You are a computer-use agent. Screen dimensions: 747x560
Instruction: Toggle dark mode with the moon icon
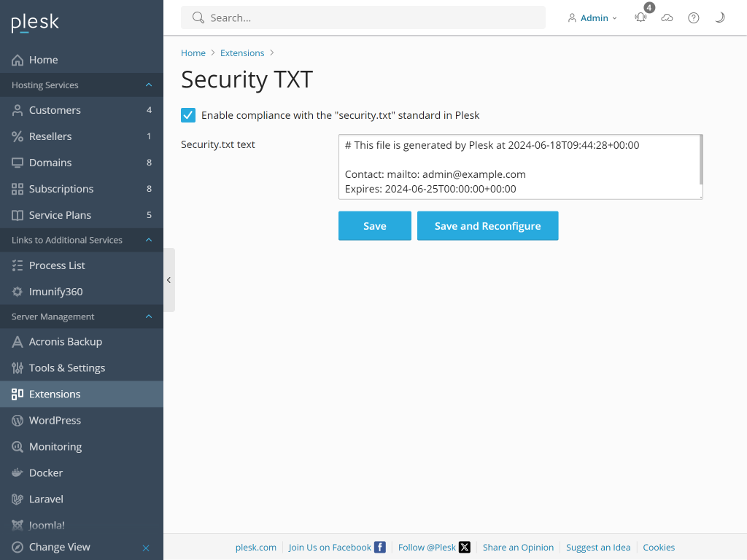coord(719,17)
